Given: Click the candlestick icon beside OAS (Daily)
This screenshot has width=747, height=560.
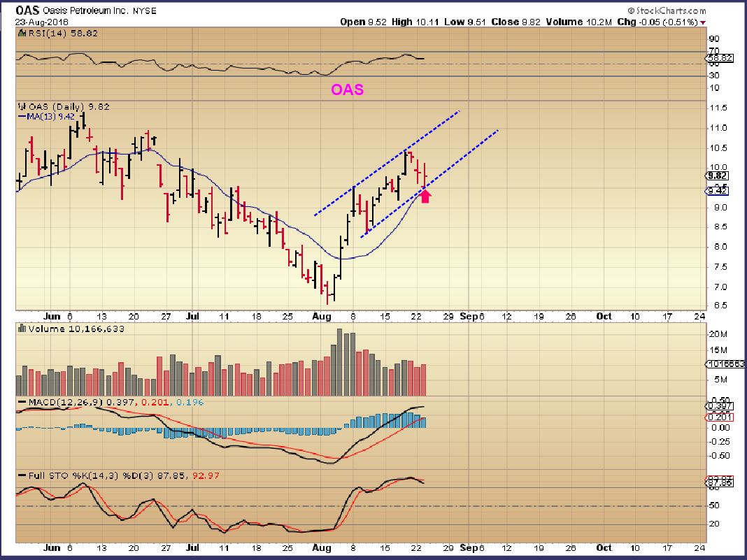Looking at the screenshot, I should coord(22,107).
